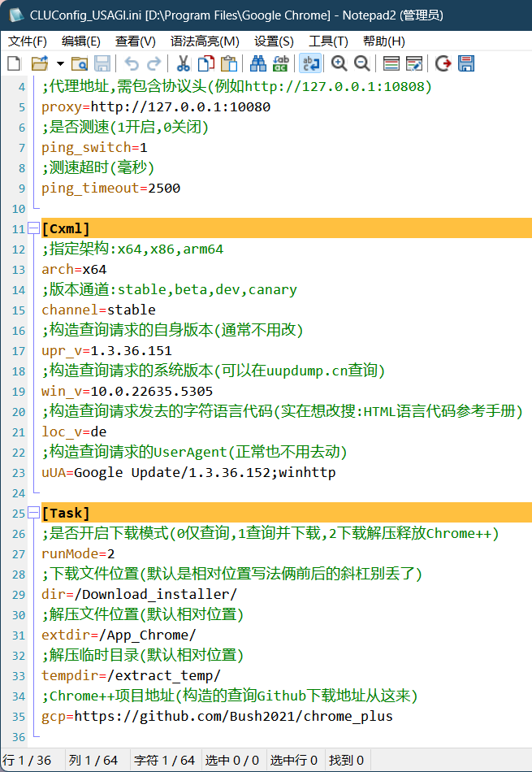Viewport: 532px width, 772px height.
Task: Open the recent files dropdown arrow
Action: [60, 63]
